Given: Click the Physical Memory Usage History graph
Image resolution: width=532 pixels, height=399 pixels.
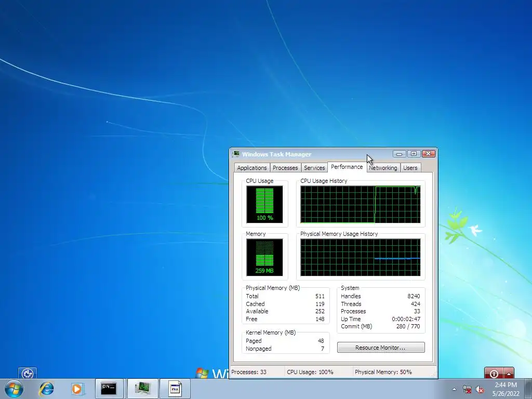Looking at the screenshot, I should (361, 257).
